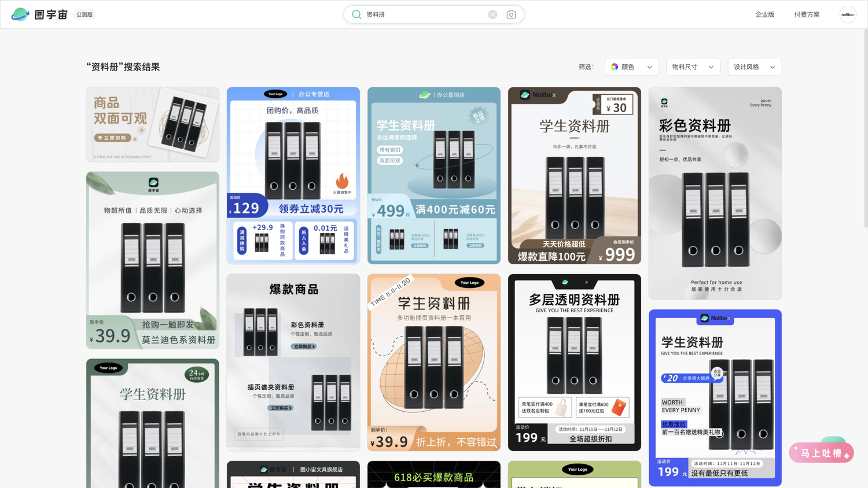This screenshot has height=488, width=868.
Task: Expand the 物料尺寸 filter dropdown
Action: click(x=693, y=67)
